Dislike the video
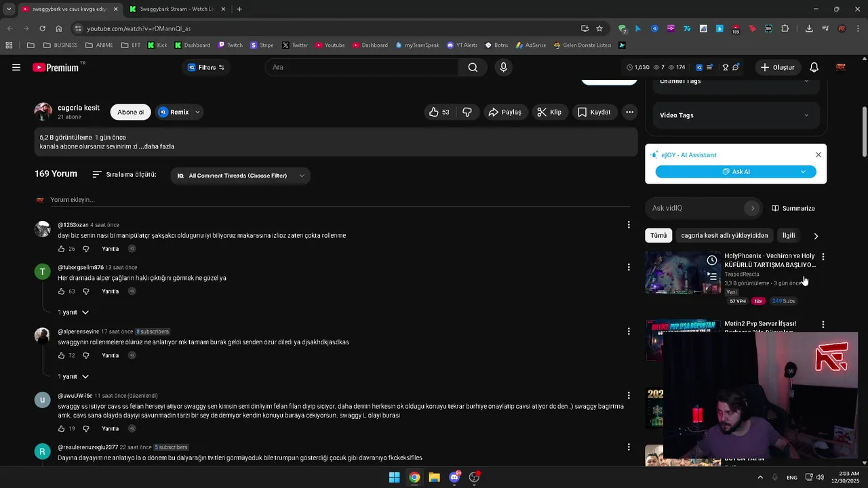The height and width of the screenshot is (488, 868). [467, 112]
